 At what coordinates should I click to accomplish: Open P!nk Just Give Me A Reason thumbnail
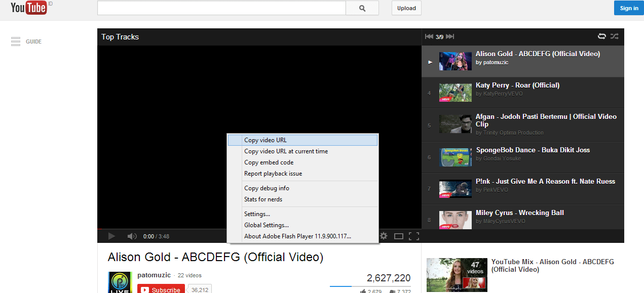coord(456,189)
